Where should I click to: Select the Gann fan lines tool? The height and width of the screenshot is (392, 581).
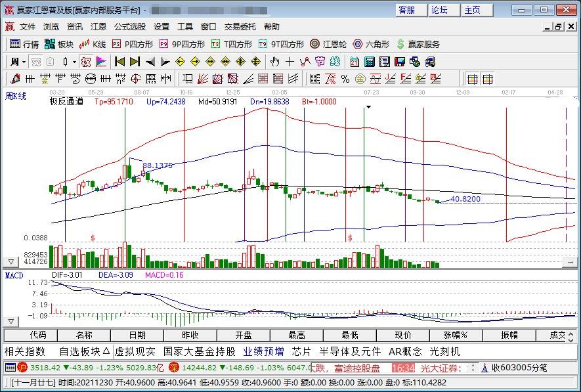click(x=203, y=79)
